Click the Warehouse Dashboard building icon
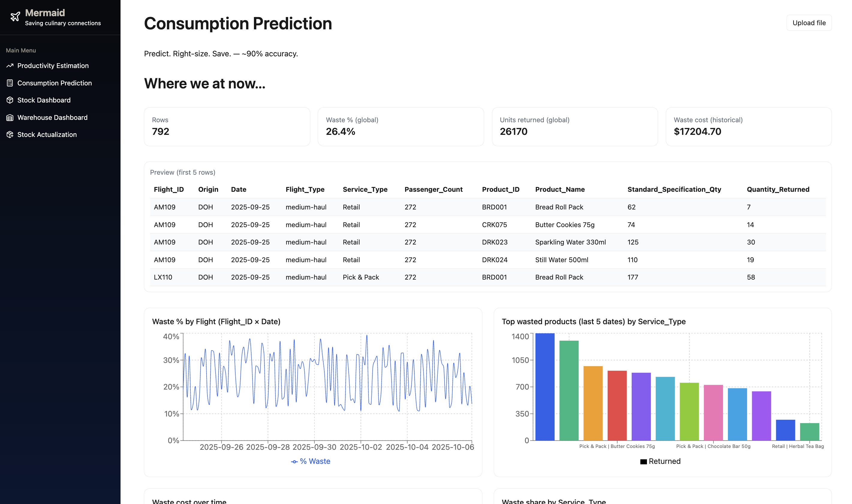 point(10,117)
